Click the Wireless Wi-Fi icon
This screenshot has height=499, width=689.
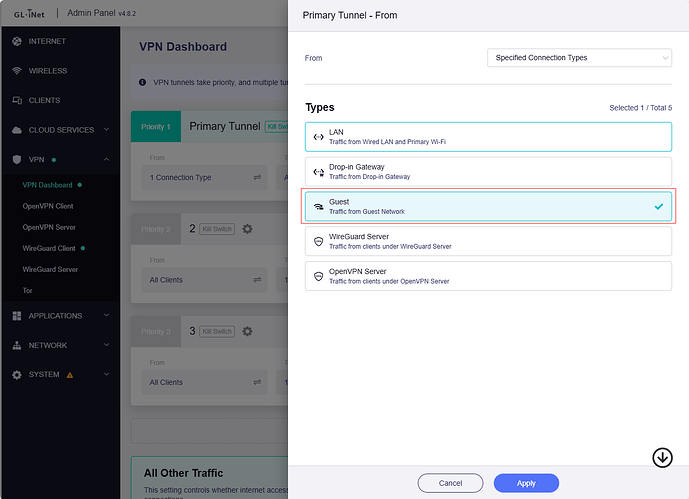(x=17, y=71)
